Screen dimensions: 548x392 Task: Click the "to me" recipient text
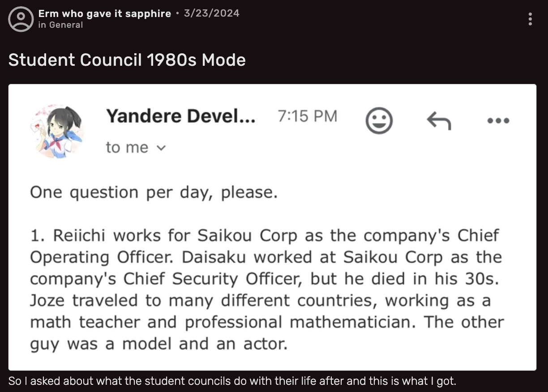tap(127, 147)
